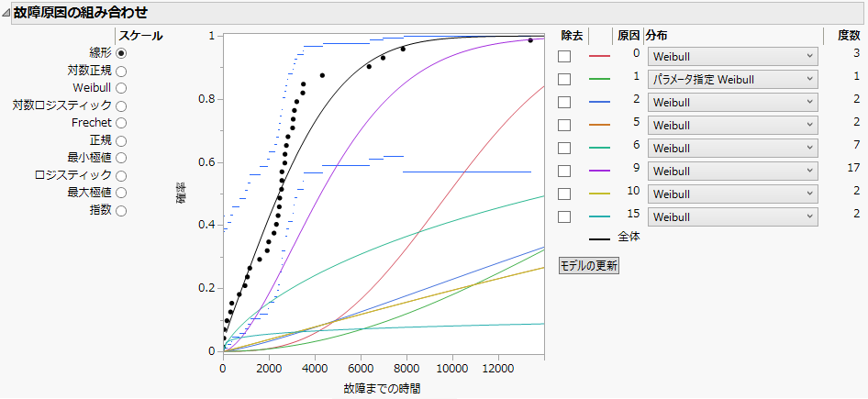Viewport: 868px width, 399px height.
Task: Collapse the 故障原因の組み合わせ disclosure triangle
Action: (x=6, y=13)
